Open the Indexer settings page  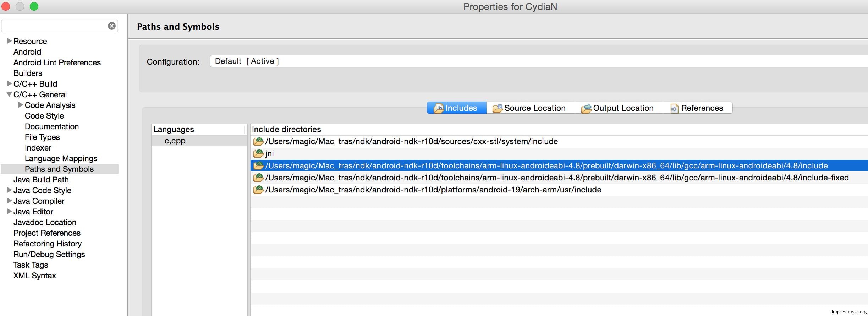click(x=38, y=148)
